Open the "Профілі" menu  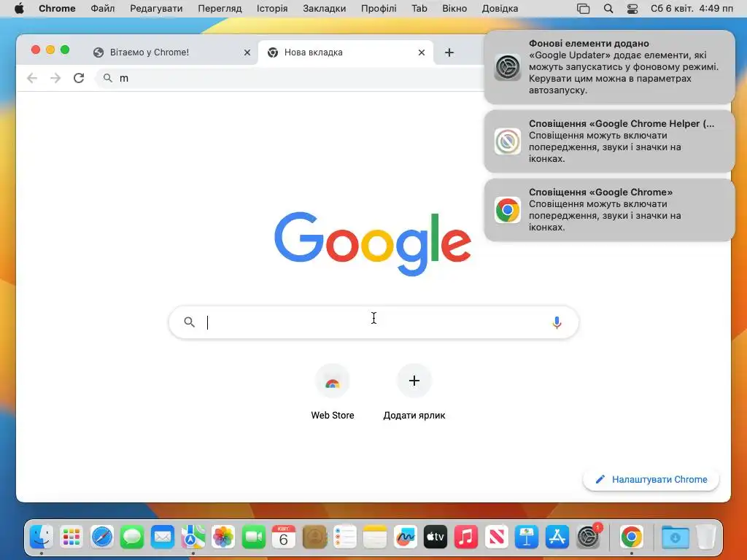(379, 9)
